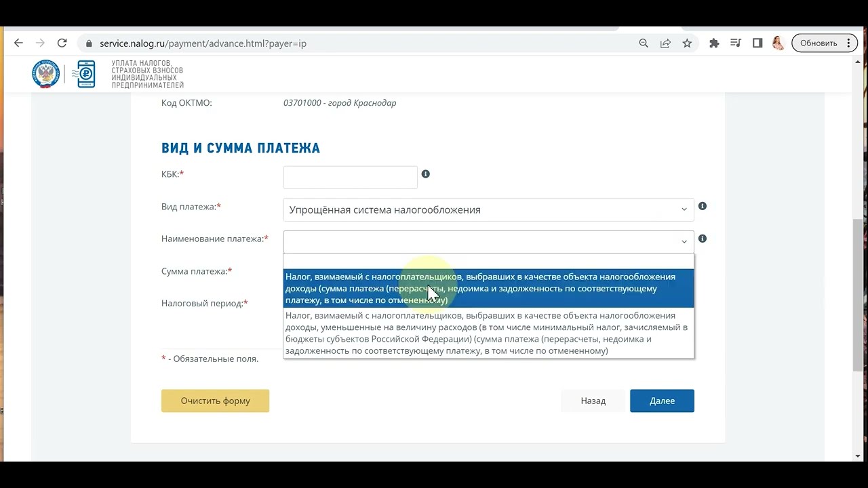Viewport: 868px width, 488px height.
Task: Expand the Вид платежа dropdown
Action: 488,209
